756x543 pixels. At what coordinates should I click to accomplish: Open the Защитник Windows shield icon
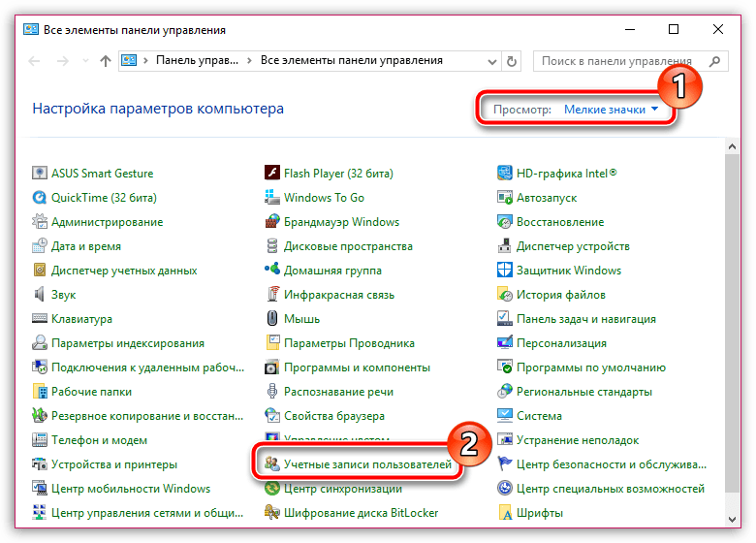pos(504,271)
